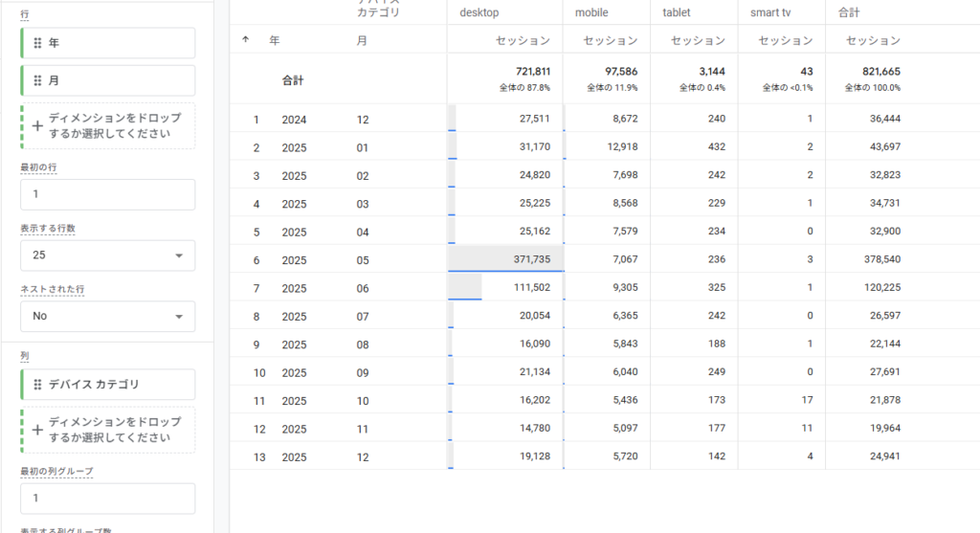The height and width of the screenshot is (533, 980).
Task: Click the plus icon in columns drop zone
Action: tap(37, 430)
